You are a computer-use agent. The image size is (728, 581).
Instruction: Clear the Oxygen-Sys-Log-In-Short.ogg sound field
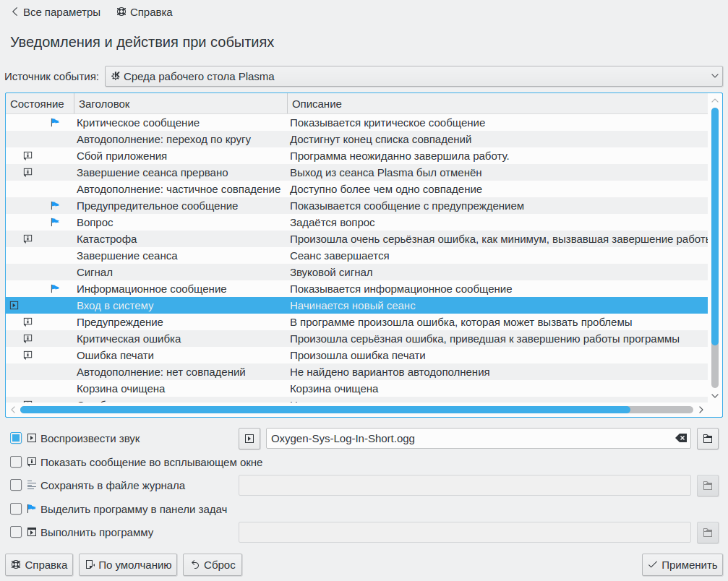click(x=681, y=439)
